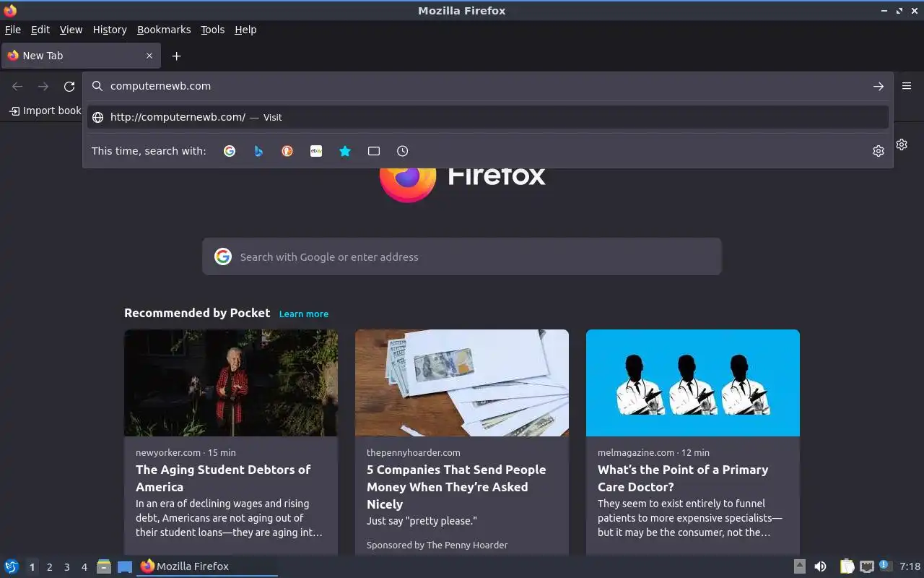This screenshot has height=578, width=924.
Task: Open the Edit menu
Action: pos(40,30)
